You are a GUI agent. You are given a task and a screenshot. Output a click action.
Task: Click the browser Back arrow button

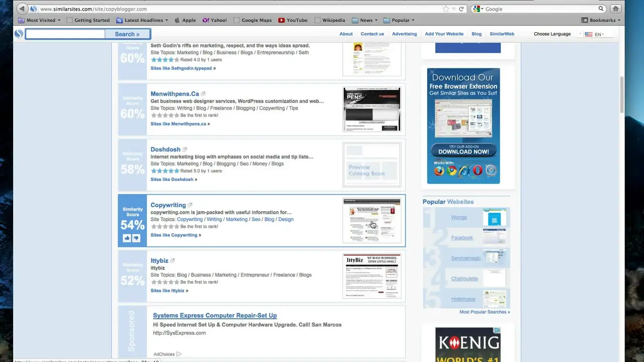click(x=22, y=9)
